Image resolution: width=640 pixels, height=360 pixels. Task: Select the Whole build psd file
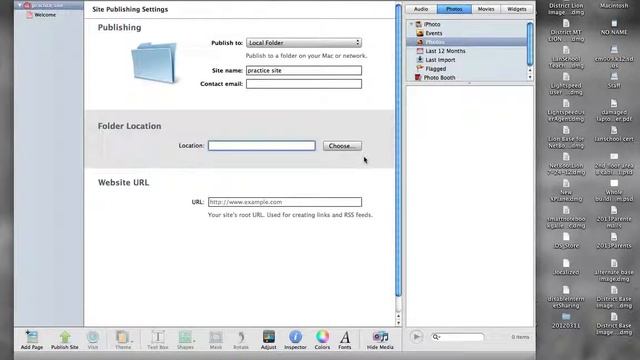point(614,191)
